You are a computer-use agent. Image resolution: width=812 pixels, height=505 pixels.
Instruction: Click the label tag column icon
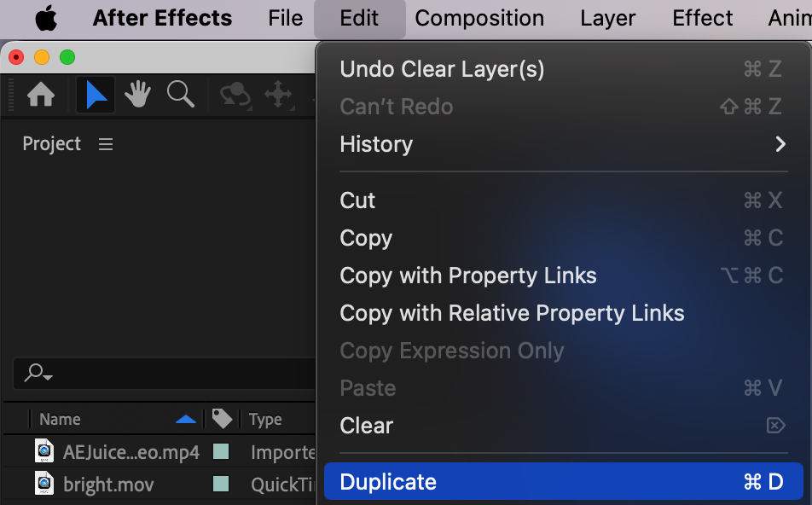coord(222,418)
